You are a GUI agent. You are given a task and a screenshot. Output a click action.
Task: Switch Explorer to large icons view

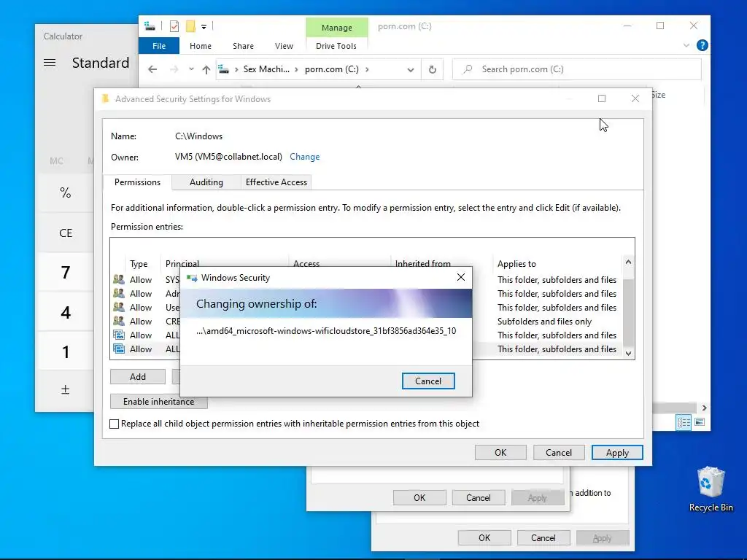click(x=700, y=422)
